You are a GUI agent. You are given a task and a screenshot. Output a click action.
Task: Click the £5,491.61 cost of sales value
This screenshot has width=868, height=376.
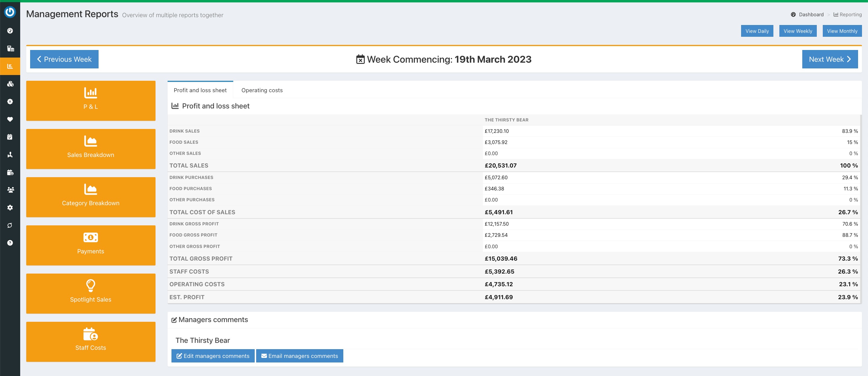coord(499,212)
